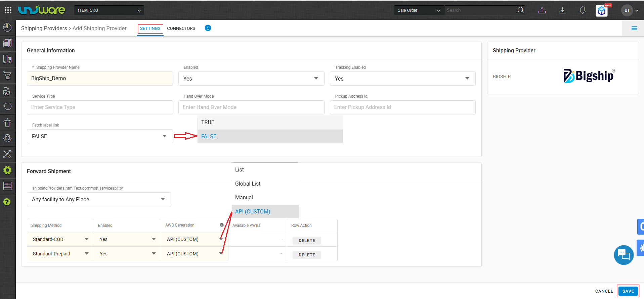The width and height of the screenshot is (644, 299).
Task: Choose Manual from the AWB options
Action: pyautogui.click(x=265, y=198)
